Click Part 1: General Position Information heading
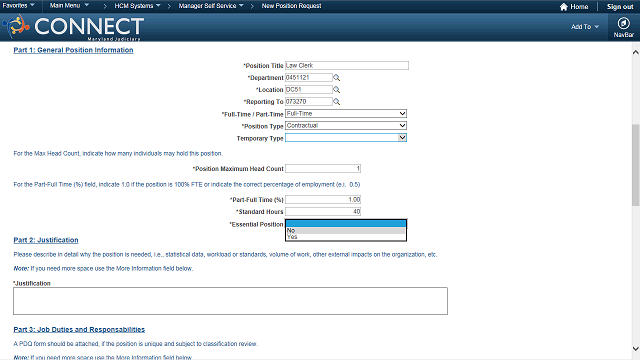640x360 pixels. coord(73,50)
